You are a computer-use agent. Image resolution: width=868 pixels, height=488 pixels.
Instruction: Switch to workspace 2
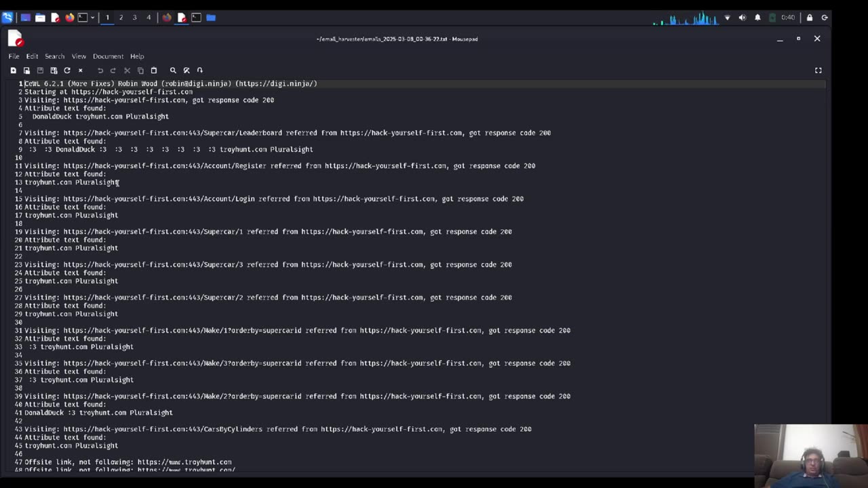(121, 18)
